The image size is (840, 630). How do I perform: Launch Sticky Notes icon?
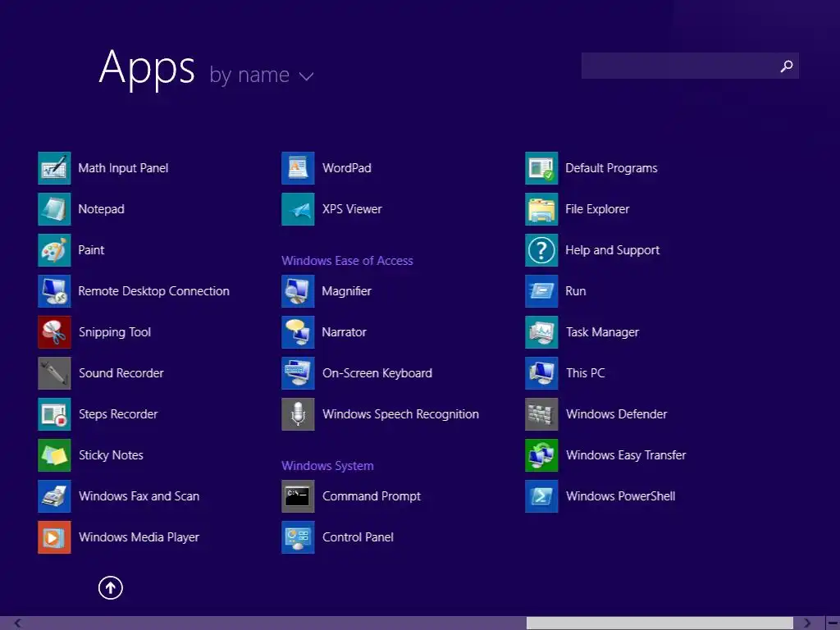(x=54, y=455)
